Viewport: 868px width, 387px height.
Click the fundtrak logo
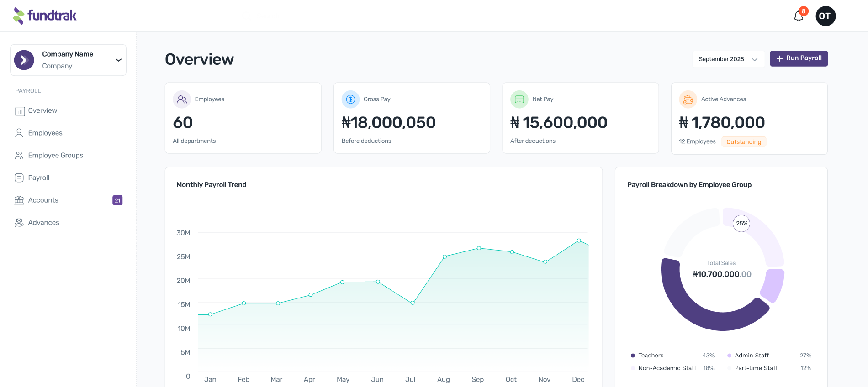tap(45, 16)
